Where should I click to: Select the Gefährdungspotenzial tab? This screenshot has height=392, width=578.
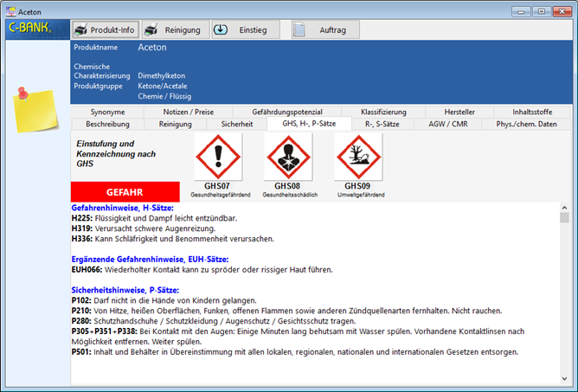point(287,112)
